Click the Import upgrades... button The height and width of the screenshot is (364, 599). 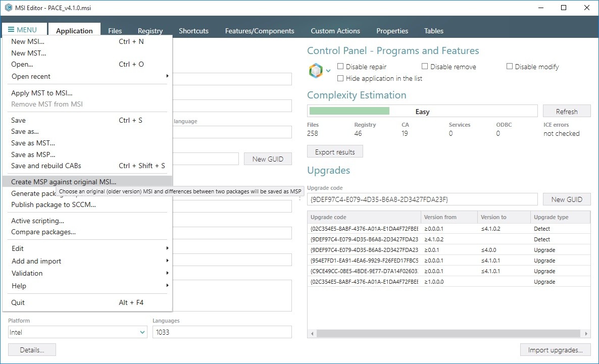click(x=555, y=350)
